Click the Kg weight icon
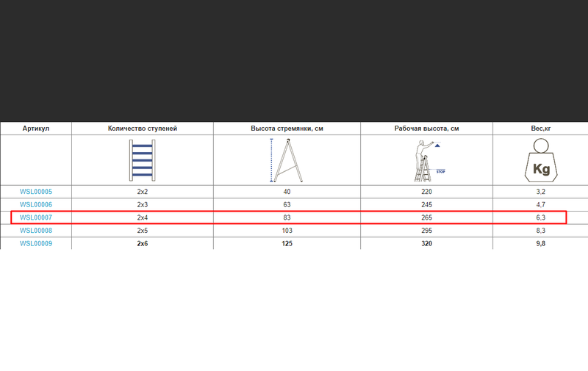Image resolution: width=588 pixels, height=371 pixels. (x=541, y=160)
